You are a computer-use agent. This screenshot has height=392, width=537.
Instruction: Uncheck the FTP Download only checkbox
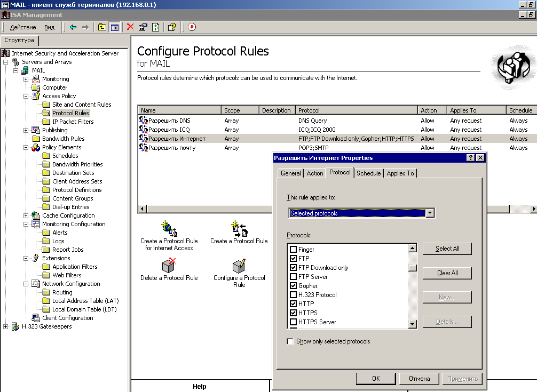(293, 268)
